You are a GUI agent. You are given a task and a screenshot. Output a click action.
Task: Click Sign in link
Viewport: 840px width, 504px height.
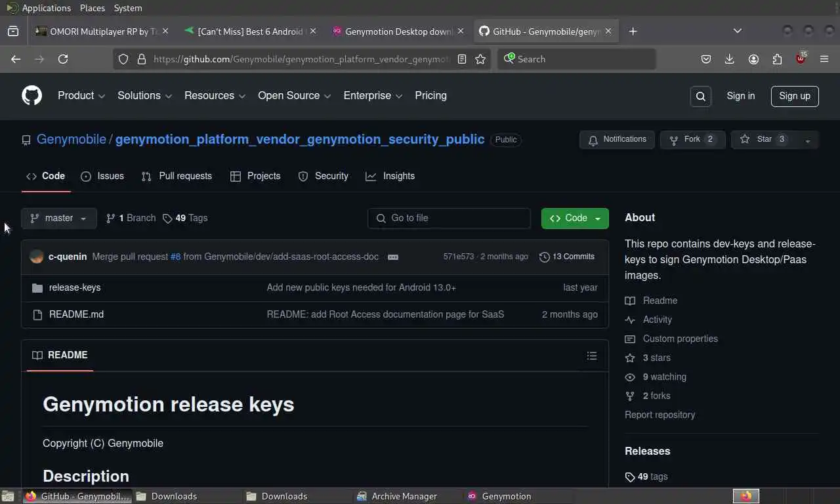click(740, 96)
